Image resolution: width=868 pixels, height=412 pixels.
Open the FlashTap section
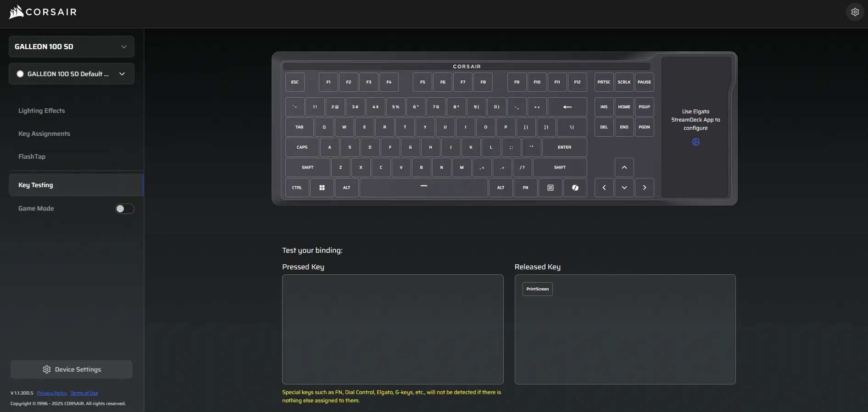pyautogui.click(x=32, y=156)
